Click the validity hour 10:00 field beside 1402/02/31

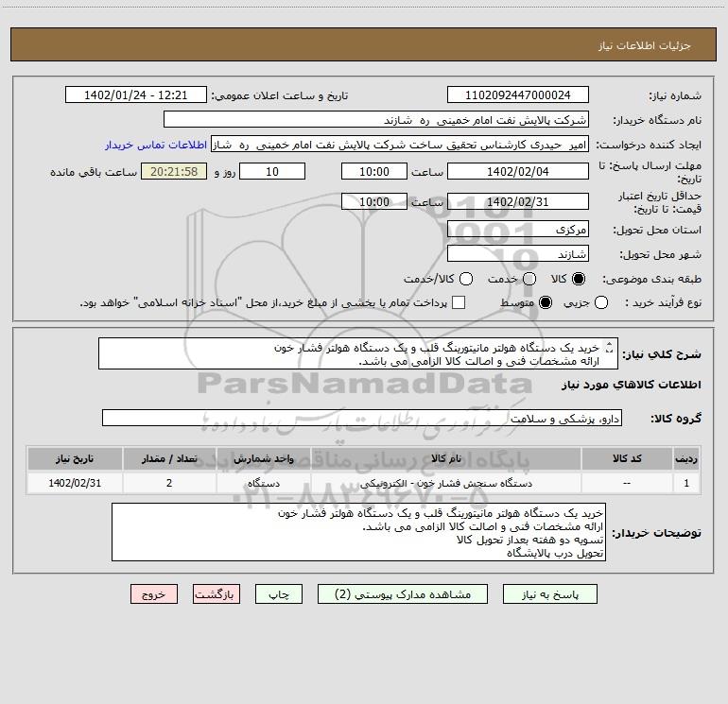(374, 201)
